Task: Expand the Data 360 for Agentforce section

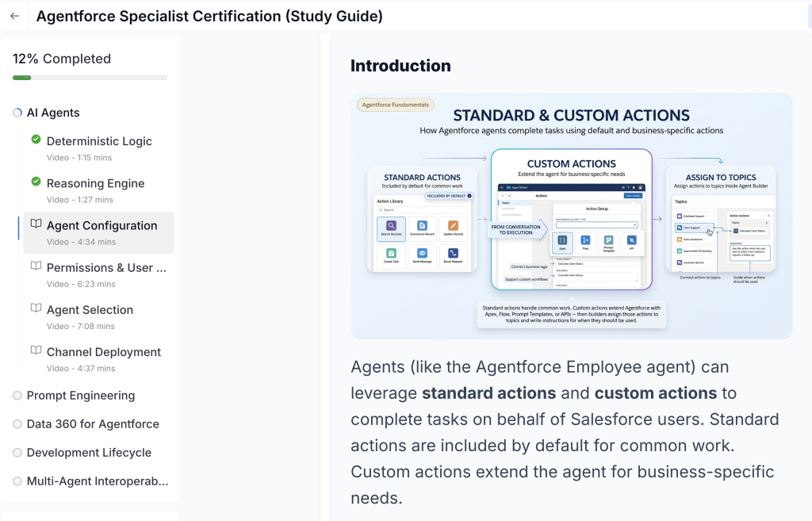Action: [x=93, y=424]
